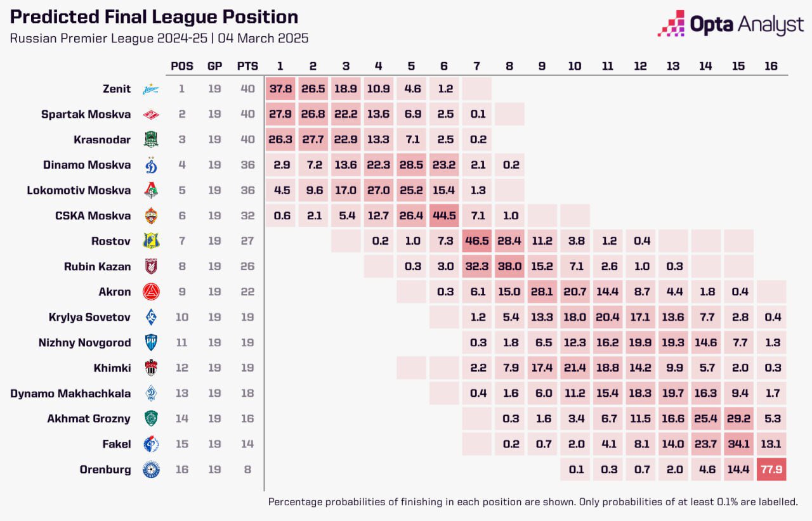Click Orenburg's 77.9 probability cell
The height and width of the screenshot is (521, 812).
(771, 470)
